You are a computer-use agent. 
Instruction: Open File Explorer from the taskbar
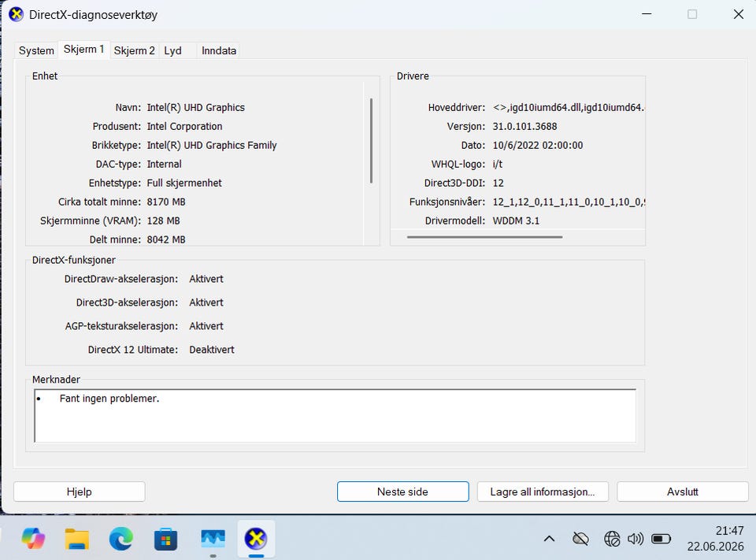(x=77, y=538)
